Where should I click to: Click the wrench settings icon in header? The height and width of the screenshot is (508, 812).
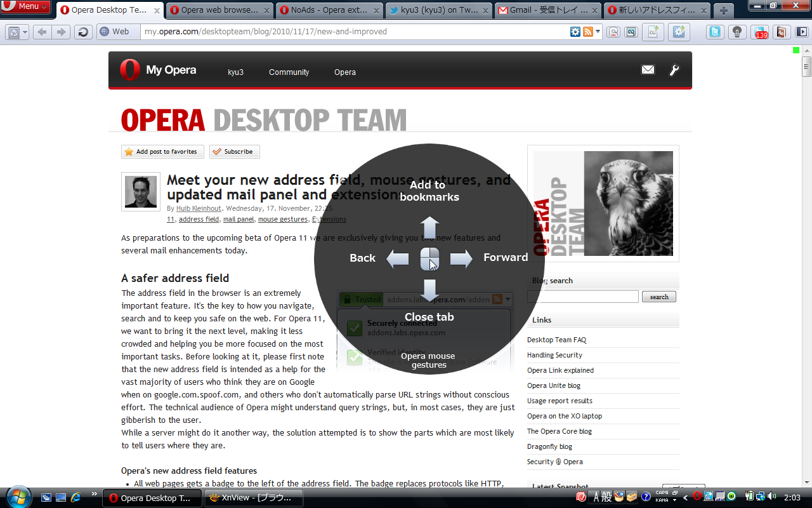pos(674,70)
